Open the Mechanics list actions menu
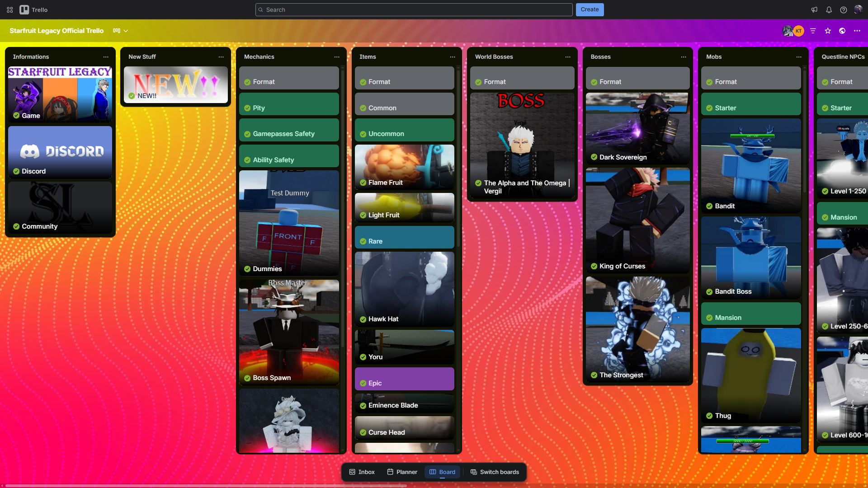868x488 pixels. pos(336,57)
